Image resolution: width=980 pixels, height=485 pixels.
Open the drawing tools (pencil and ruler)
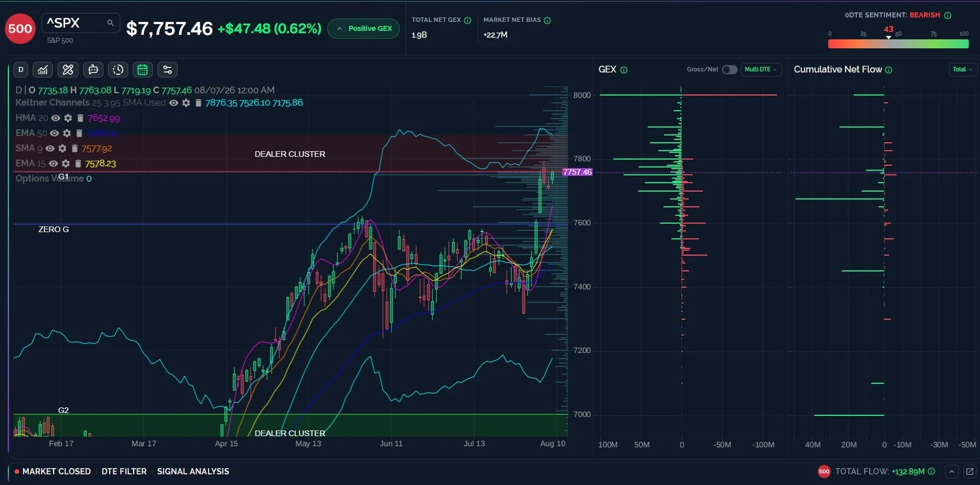68,70
